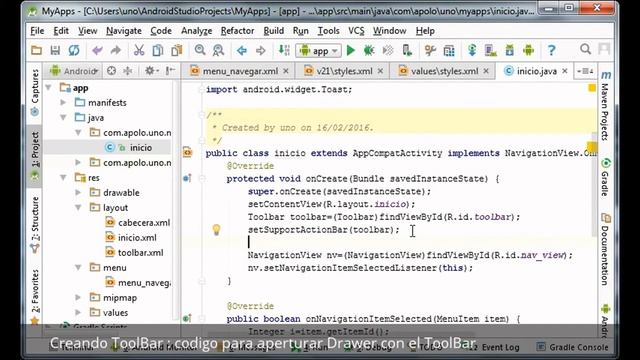Expand the values folder
Screen dimensions: 640x360
[78, 313]
